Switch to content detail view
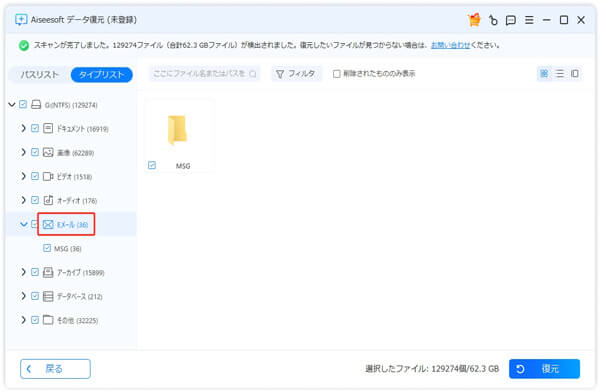Screen dimensions: 600x392 click(575, 74)
